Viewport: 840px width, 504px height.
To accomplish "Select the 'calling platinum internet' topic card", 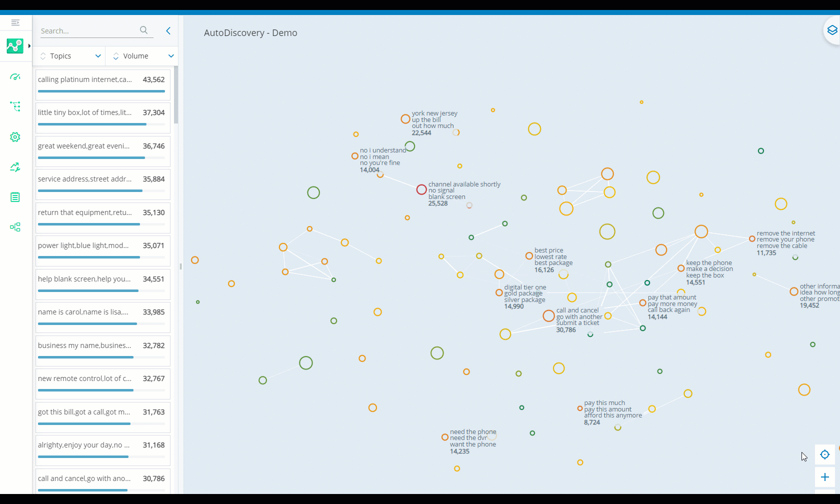I will (x=103, y=85).
